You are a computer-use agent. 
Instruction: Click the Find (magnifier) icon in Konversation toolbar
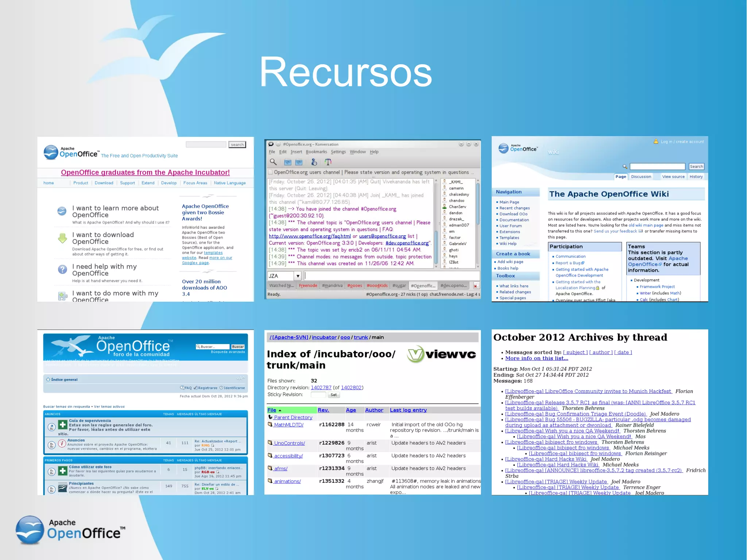pos(273,162)
